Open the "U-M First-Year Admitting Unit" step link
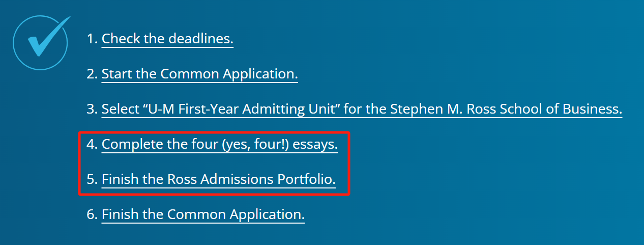The height and width of the screenshot is (245, 644). pos(362,109)
